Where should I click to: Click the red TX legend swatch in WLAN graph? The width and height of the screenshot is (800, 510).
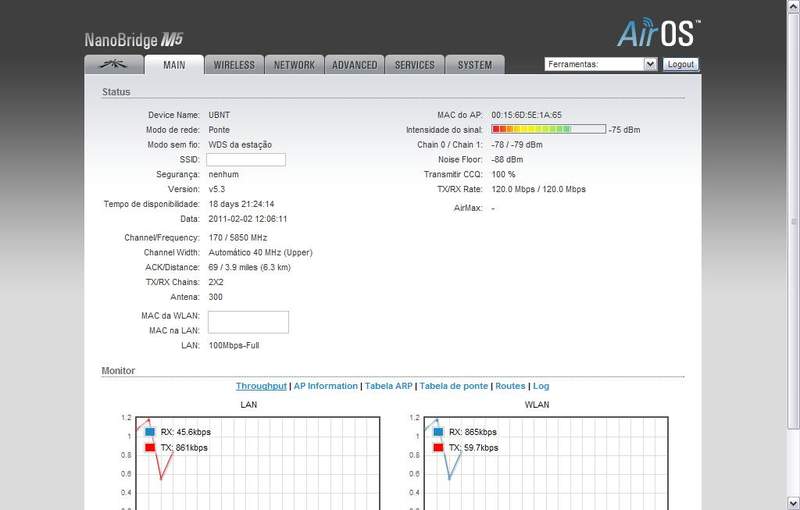click(438, 448)
